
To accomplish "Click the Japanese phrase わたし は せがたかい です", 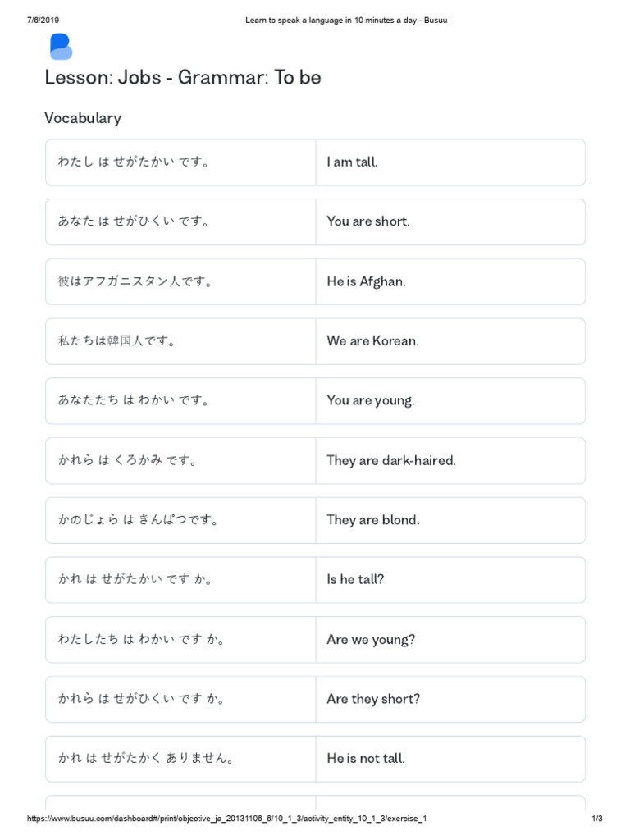I will (134, 162).
